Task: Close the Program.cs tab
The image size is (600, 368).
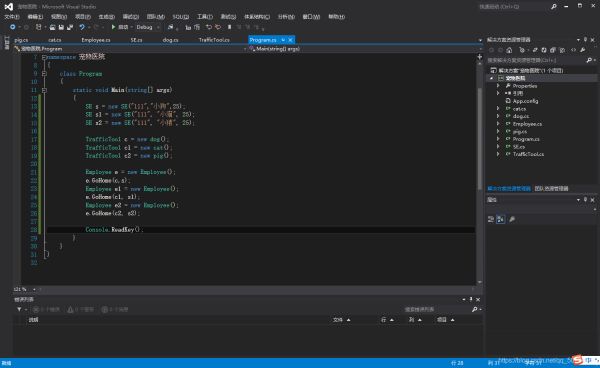Action: click(290, 40)
